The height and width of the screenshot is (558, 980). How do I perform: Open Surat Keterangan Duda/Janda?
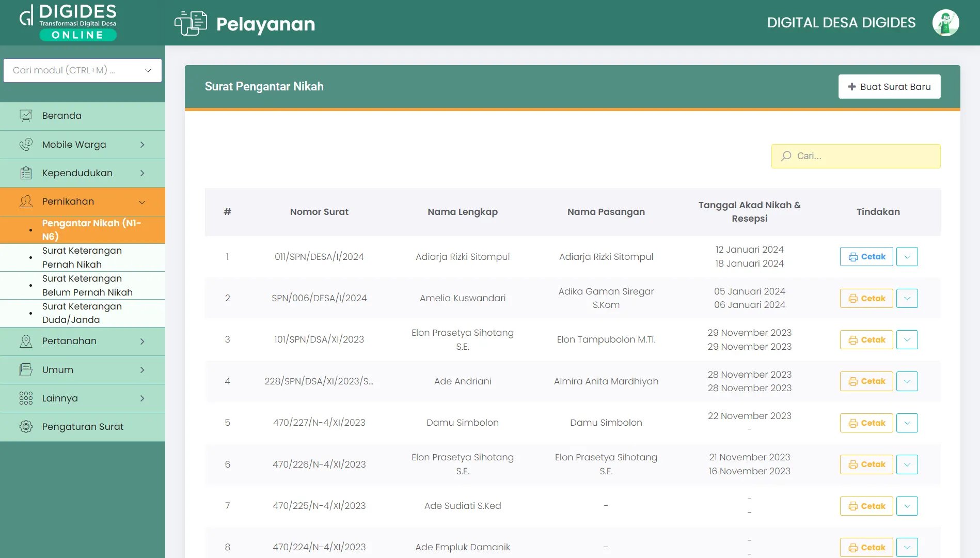tap(83, 313)
